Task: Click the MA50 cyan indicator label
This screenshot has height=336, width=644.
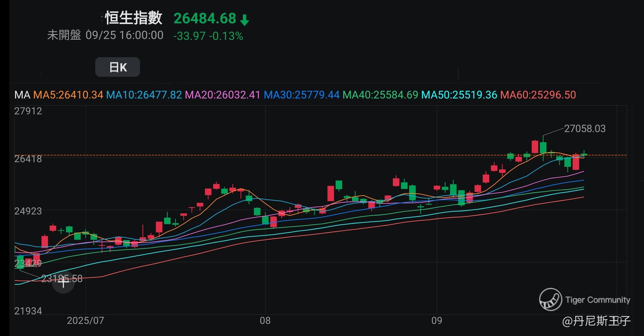Action: pyautogui.click(x=459, y=95)
